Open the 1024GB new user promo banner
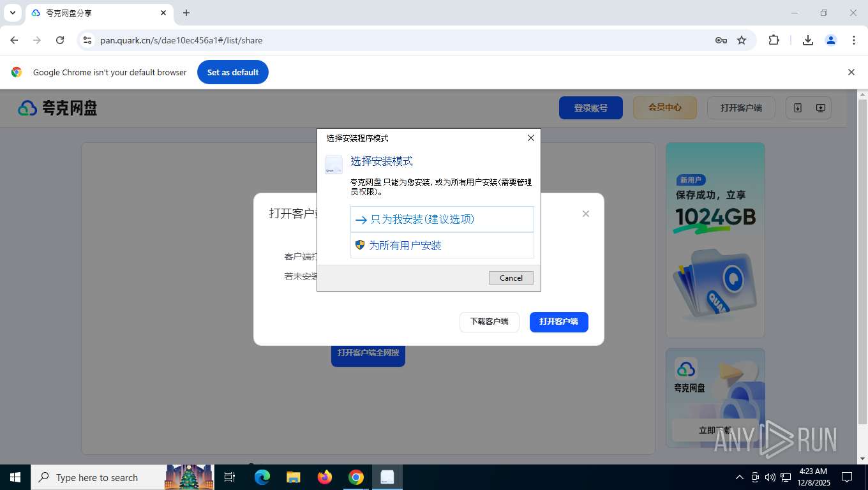The image size is (868, 490). click(715, 240)
